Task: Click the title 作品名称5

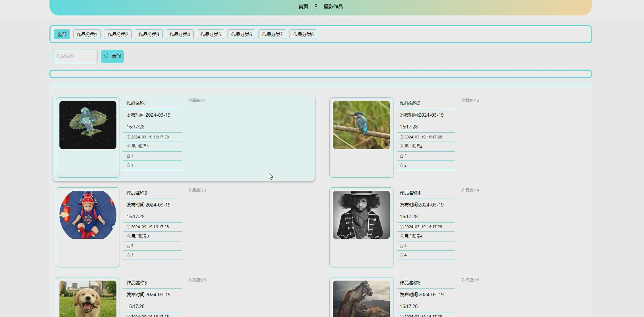Action: coord(136,283)
